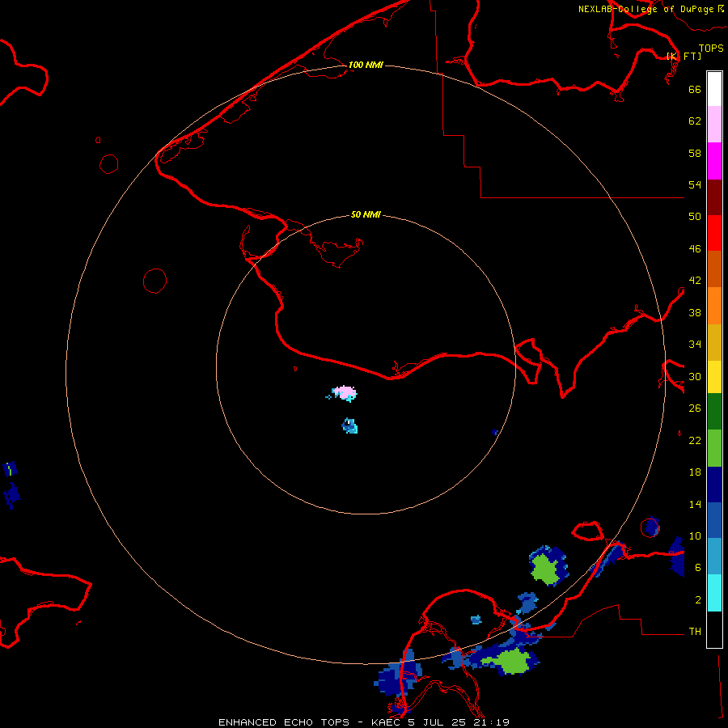Click the '38' legend label
728x728 pixels.
[695, 312]
